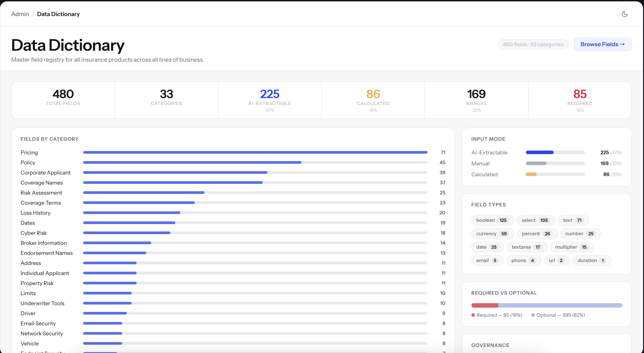Select the 33 Categories stat card
Viewport: 644px width, 353px height.
click(166, 100)
